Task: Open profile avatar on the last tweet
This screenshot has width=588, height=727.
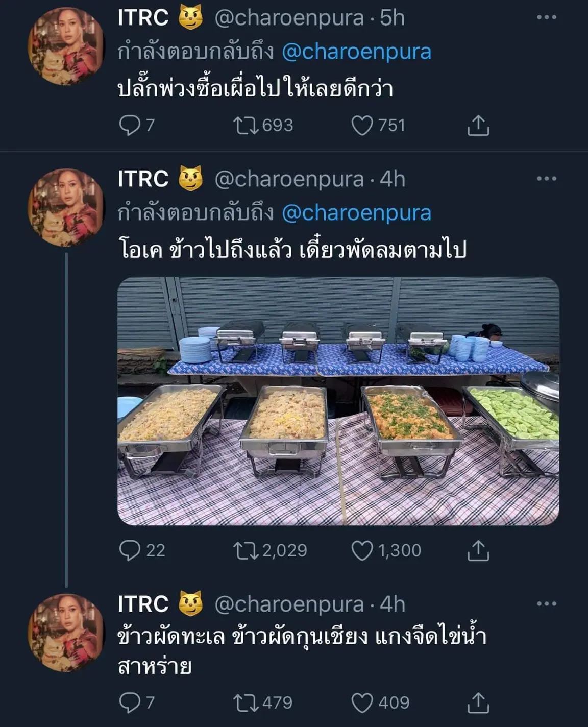Action: click(x=66, y=632)
